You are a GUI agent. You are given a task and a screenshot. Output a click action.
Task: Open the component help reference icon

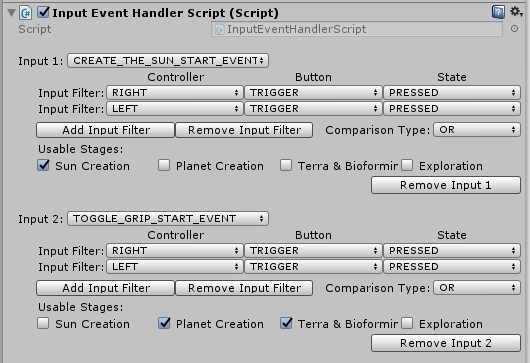point(498,12)
